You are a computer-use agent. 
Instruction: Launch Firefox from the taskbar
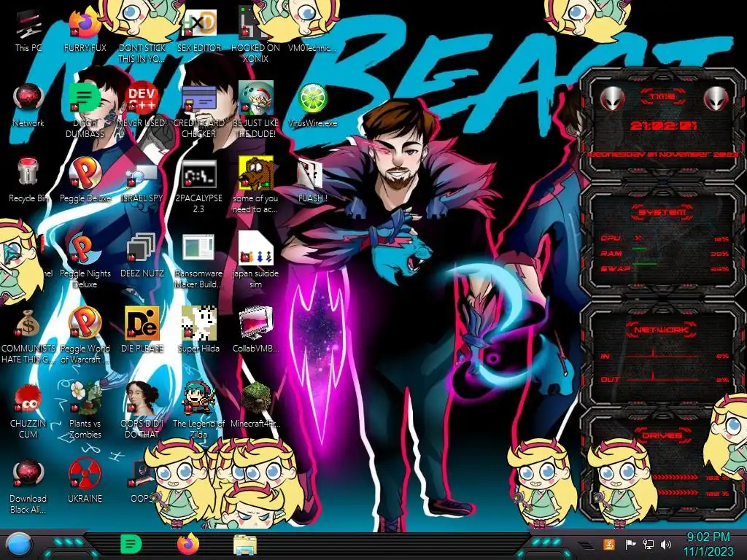pos(188,544)
